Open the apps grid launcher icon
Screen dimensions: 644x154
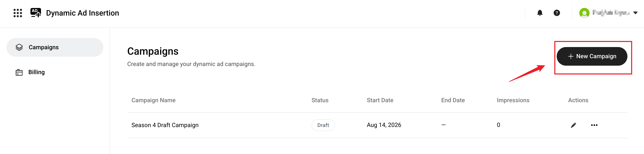click(18, 13)
